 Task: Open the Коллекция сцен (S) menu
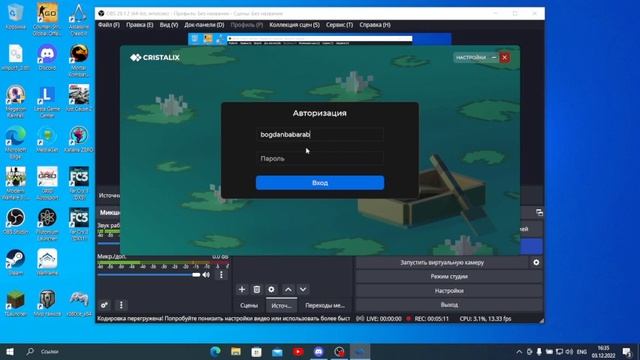coord(294,25)
